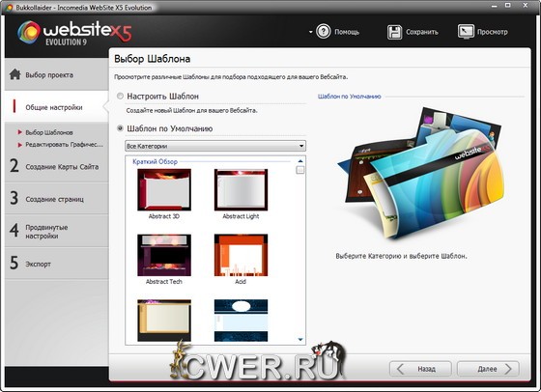Screen dimensions: 541x392
Task: Click the Помощь label
Action: (x=347, y=32)
